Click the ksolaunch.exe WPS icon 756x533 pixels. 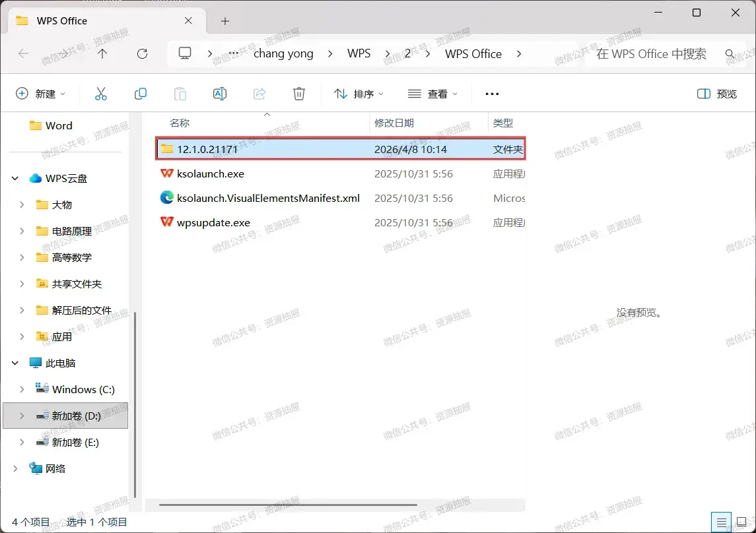tap(167, 173)
